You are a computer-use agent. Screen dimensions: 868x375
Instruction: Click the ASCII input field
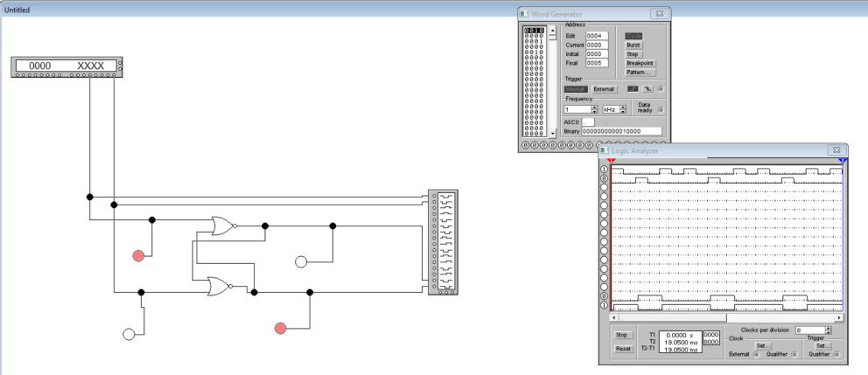(588, 122)
